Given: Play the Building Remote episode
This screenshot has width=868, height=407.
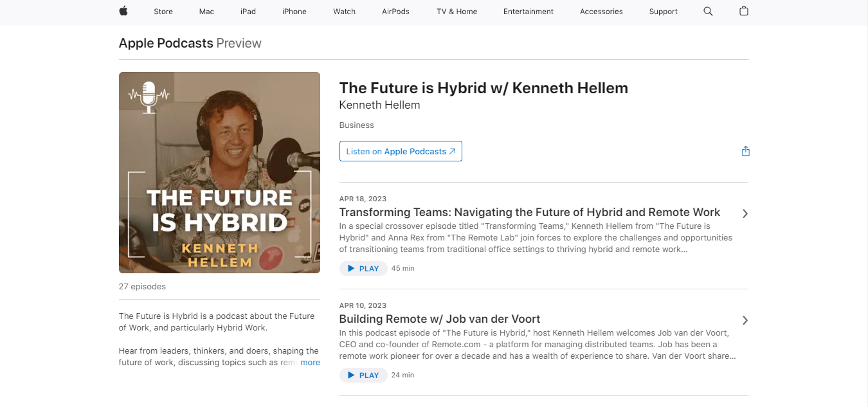Looking at the screenshot, I should (363, 375).
